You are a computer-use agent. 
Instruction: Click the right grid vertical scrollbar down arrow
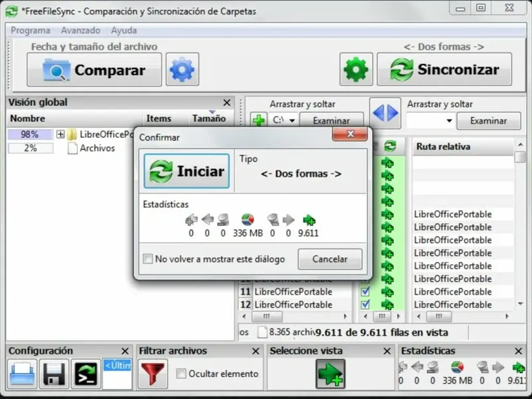(521, 304)
